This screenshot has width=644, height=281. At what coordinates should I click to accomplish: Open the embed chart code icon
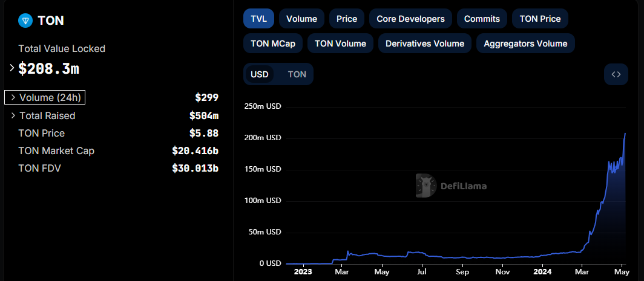click(x=616, y=74)
